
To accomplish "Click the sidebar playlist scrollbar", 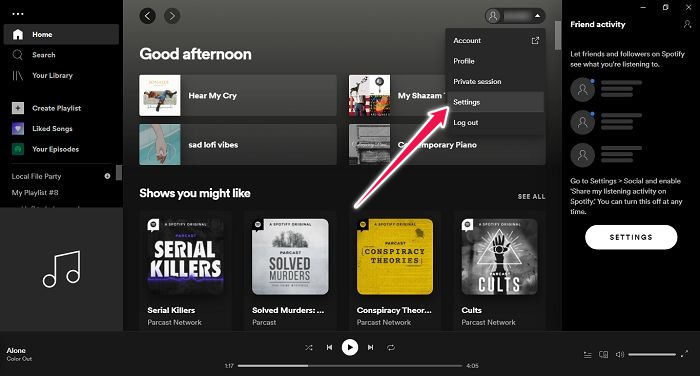I will coord(119,172).
